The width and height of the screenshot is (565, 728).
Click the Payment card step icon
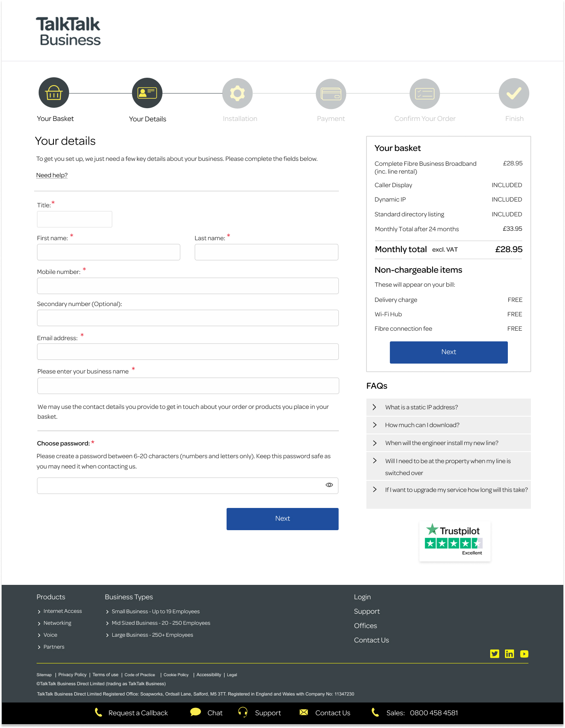click(x=331, y=94)
